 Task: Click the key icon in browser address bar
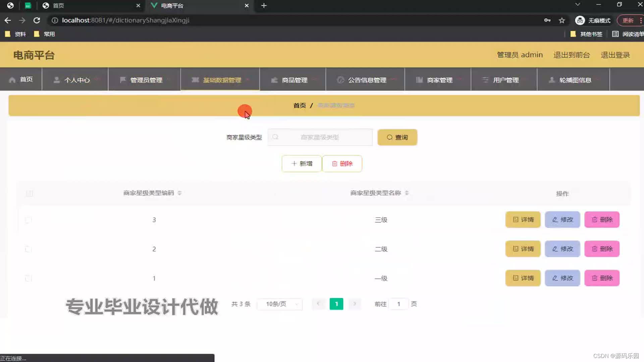[547, 20]
